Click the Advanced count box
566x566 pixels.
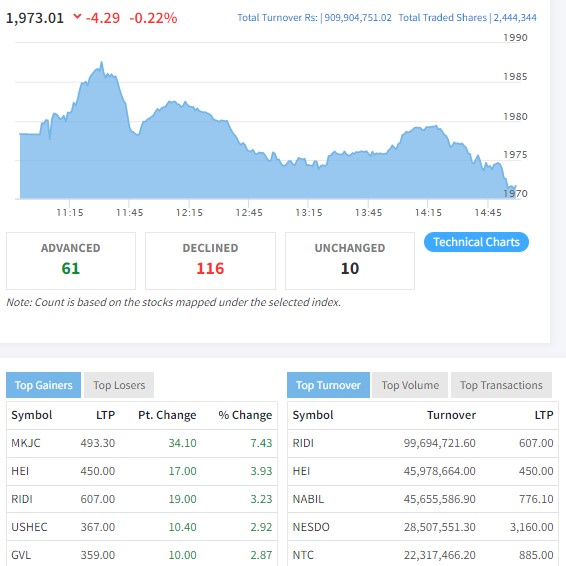pos(71,261)
